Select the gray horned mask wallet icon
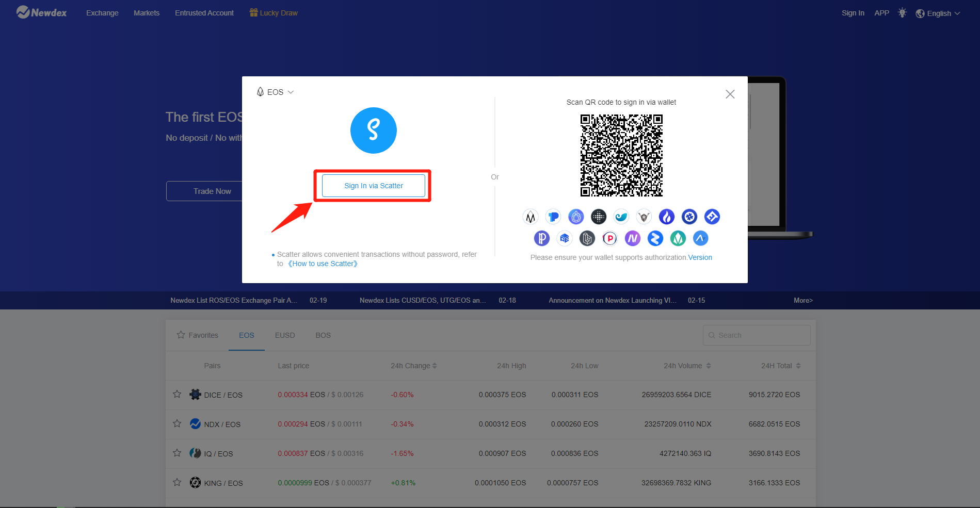Image resolution: width=980 pixels, height=508 pixels. pos(644,217)
